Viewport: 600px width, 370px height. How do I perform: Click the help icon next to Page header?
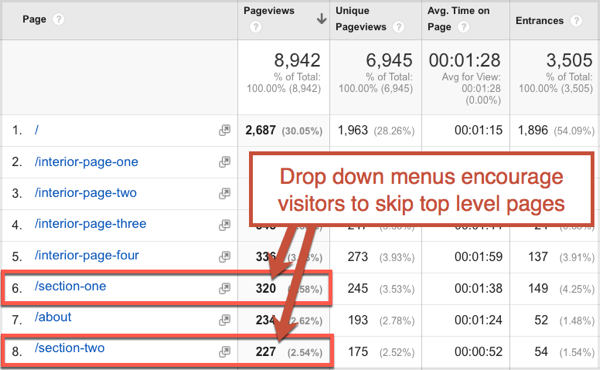tap(58, 19)
